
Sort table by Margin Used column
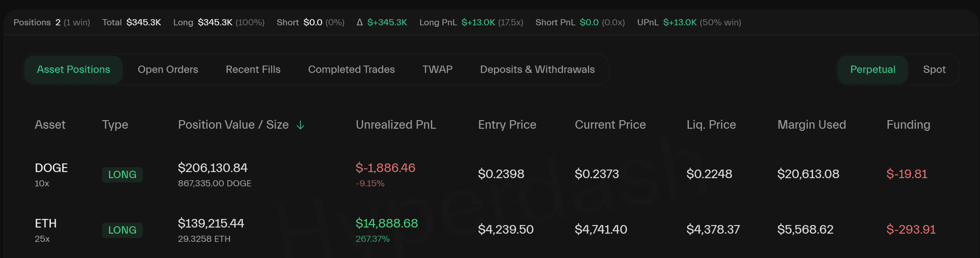coord(812,125)
